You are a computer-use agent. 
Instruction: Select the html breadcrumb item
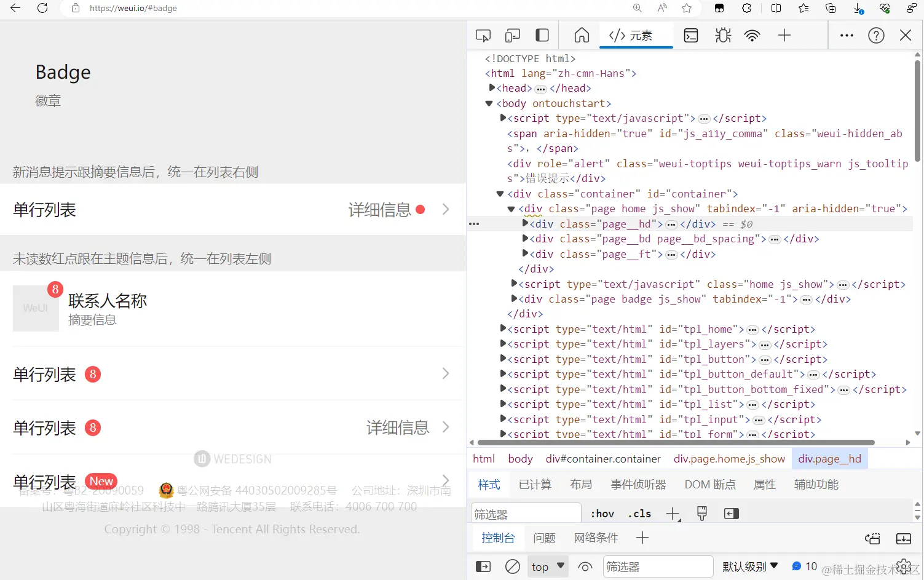coord(484,459)
